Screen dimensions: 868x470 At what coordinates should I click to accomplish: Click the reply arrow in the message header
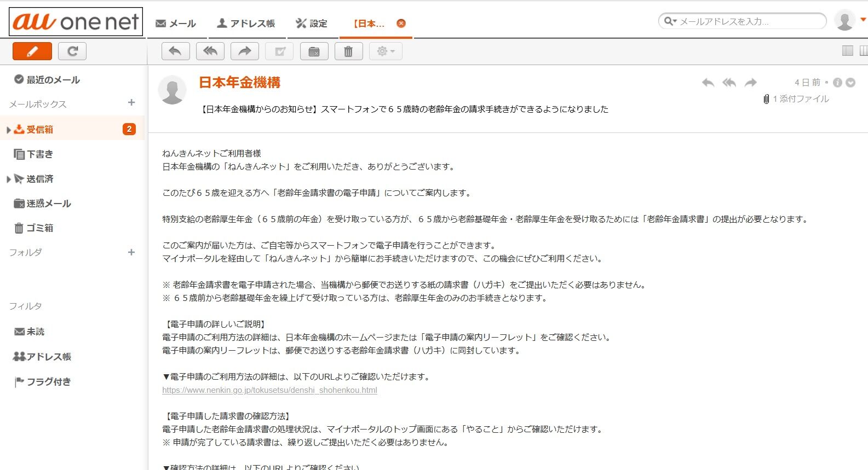coord(708,83)
